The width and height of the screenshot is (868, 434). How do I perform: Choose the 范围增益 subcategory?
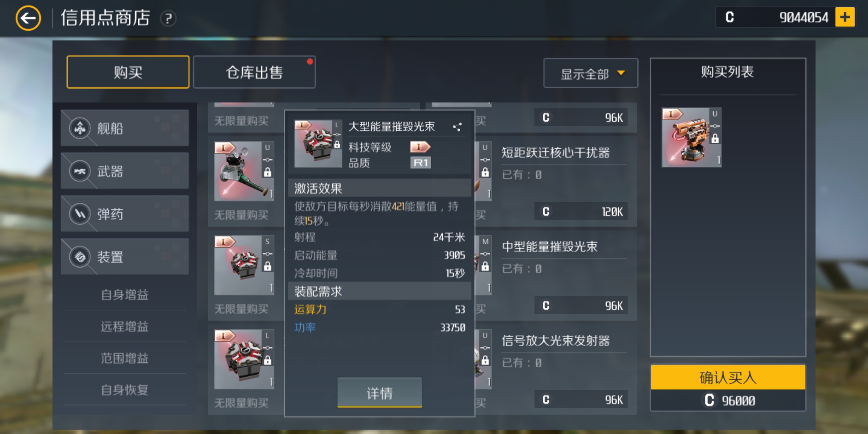(125, 358)
